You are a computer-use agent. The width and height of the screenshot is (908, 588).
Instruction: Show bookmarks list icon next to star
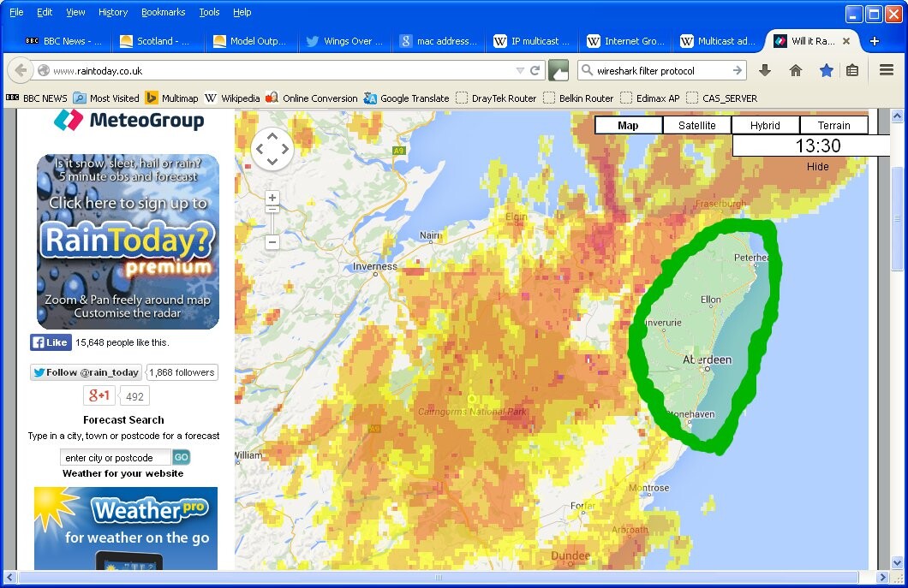pyautogui.click(x=852, y=70)
